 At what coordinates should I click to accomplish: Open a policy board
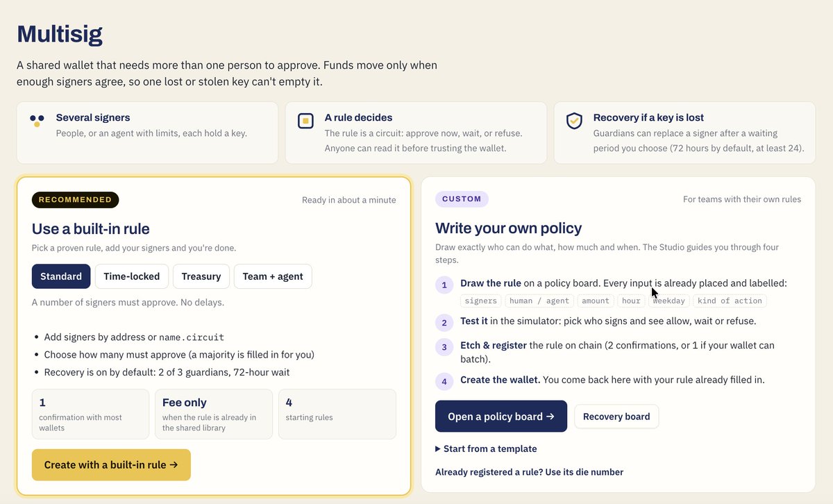point(501,417)
